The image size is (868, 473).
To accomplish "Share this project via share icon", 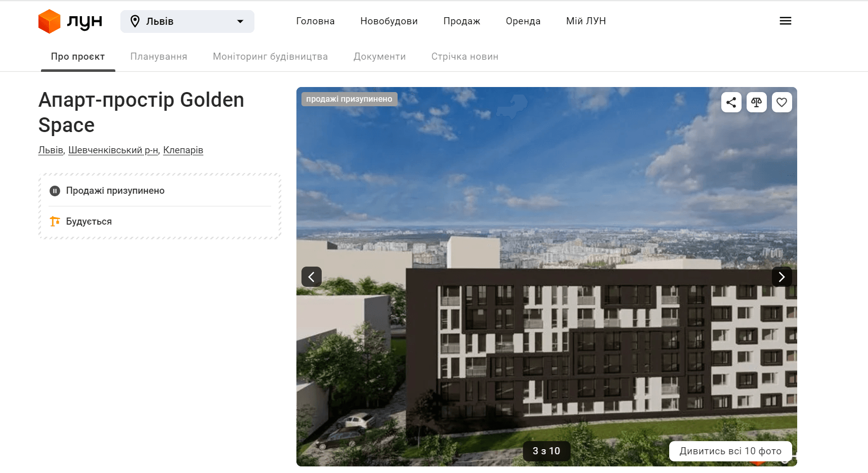I will 731,102.
